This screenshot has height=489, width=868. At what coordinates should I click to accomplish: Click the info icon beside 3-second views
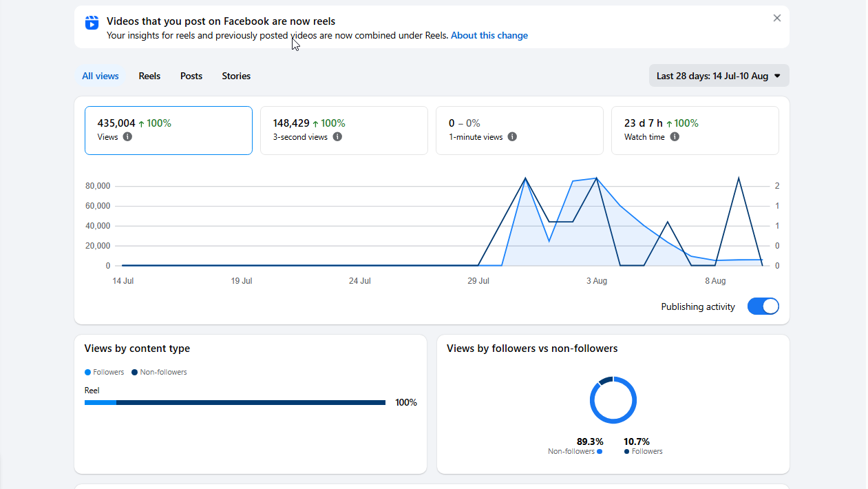tap(337, 137)
